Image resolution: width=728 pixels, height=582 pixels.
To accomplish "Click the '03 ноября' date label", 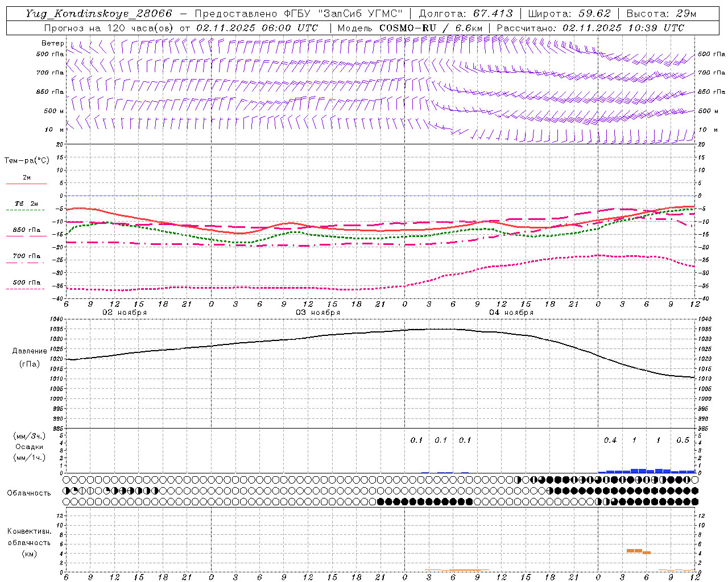I will [x=318, y=313].
